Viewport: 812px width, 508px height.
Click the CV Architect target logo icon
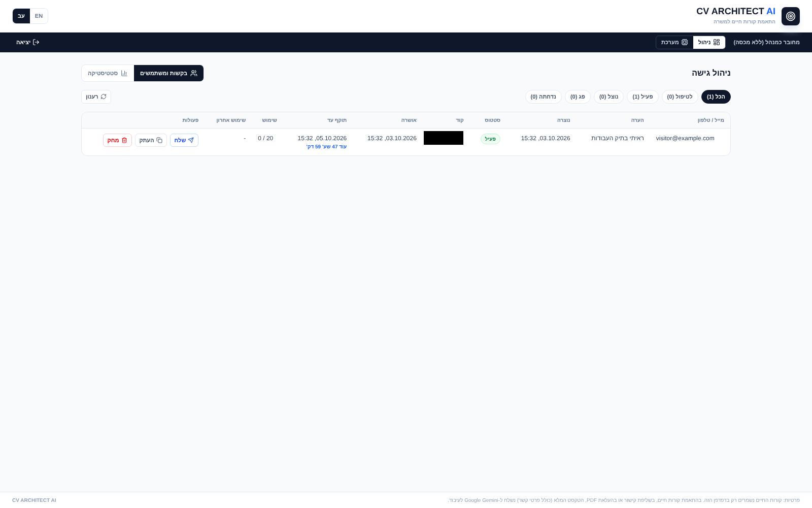tap(790, 16)
